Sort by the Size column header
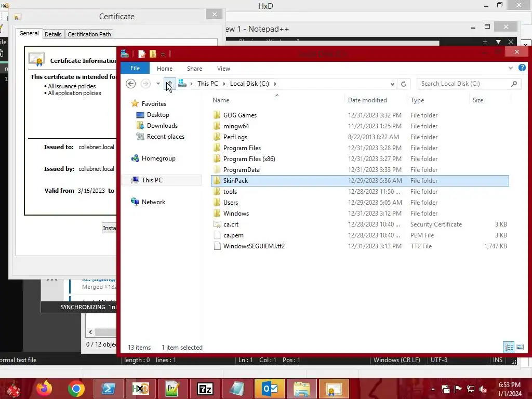This screenshot has height=399, width=532. click(x=478, y=100)
